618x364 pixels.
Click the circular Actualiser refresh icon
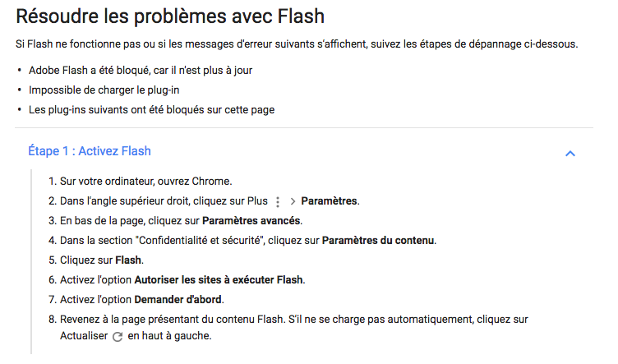(116, 336)
